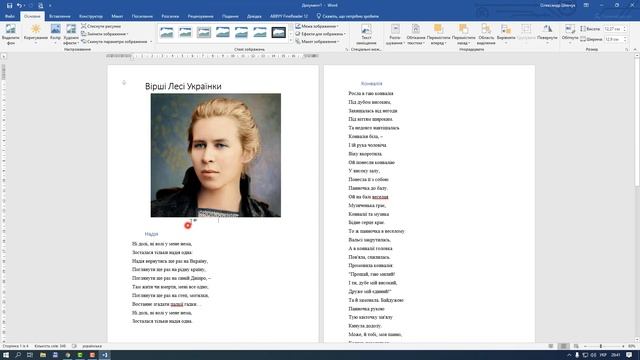Click the Save icon in the quick access toolbar
Viewport: 640px width, 360px height.
pos(9,5)
